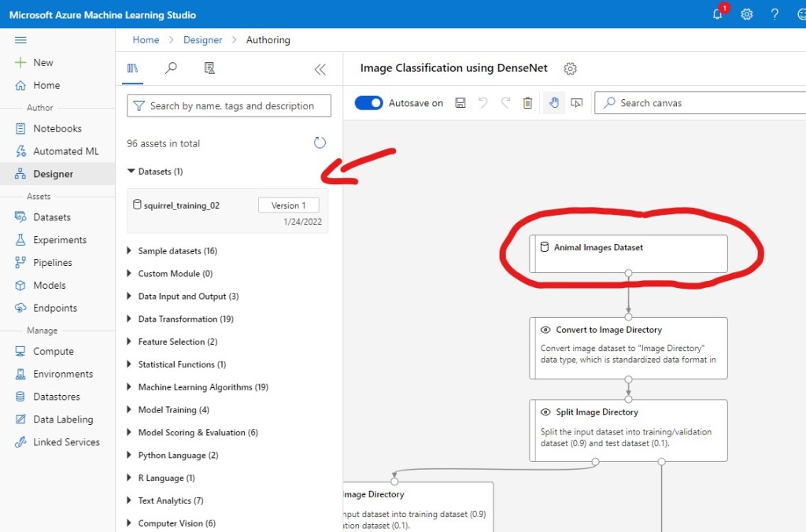Click eye icon on Split Image Directory

pos(545,412)
